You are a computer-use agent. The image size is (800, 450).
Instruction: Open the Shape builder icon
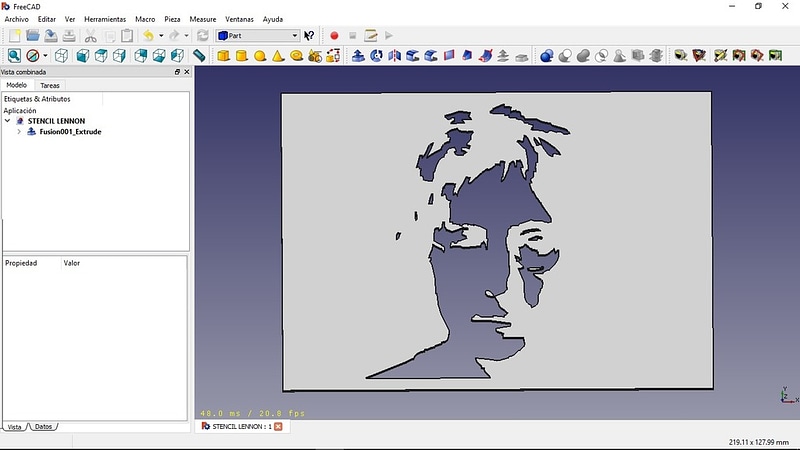(333, 56)
